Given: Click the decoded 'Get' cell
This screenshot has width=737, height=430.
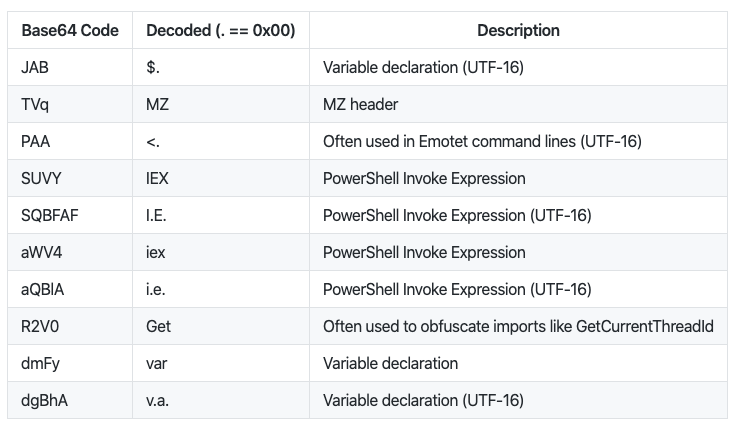Looking at the screenshot, I should click(x=158, y=327).
